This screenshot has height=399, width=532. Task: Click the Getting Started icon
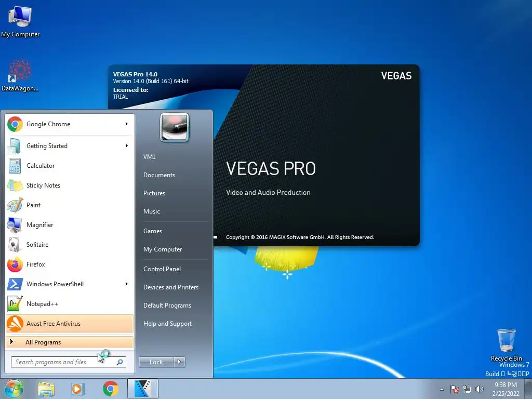(x=15, y=146)
